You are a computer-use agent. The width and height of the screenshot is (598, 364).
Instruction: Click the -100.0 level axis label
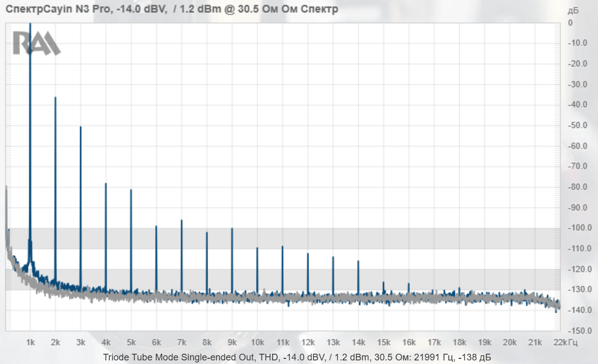pos(580,228)
